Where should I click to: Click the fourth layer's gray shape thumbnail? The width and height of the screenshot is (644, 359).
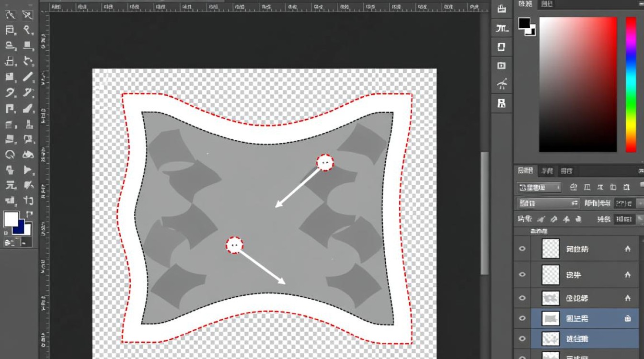(x=551, y=318)
